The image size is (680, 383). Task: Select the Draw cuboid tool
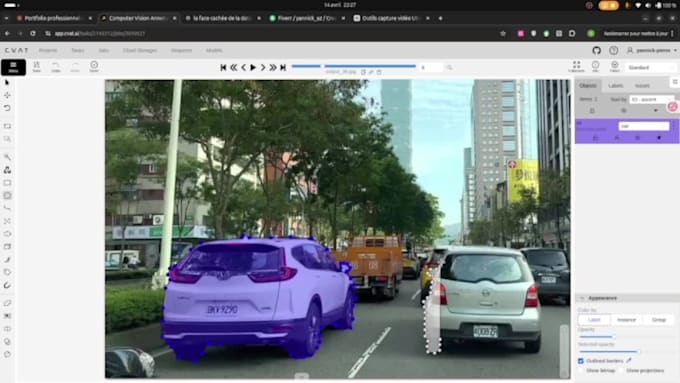click(x=7, y=247)
